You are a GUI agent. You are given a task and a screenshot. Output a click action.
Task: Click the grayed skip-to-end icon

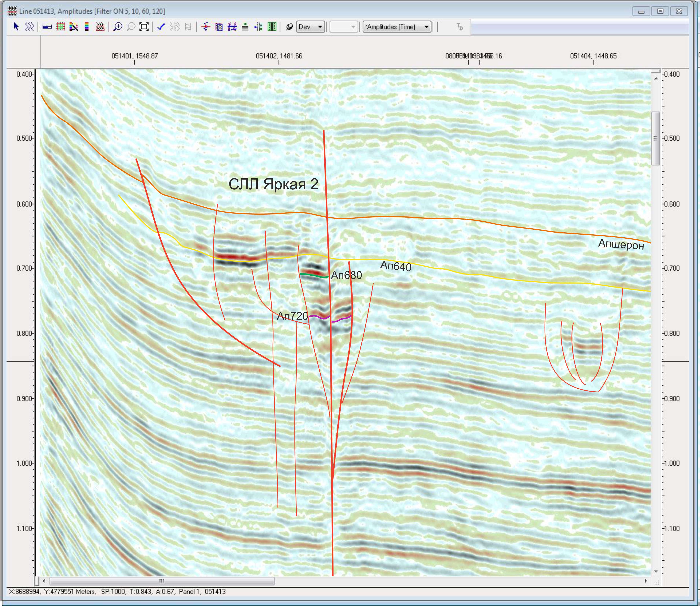(188, 27)
